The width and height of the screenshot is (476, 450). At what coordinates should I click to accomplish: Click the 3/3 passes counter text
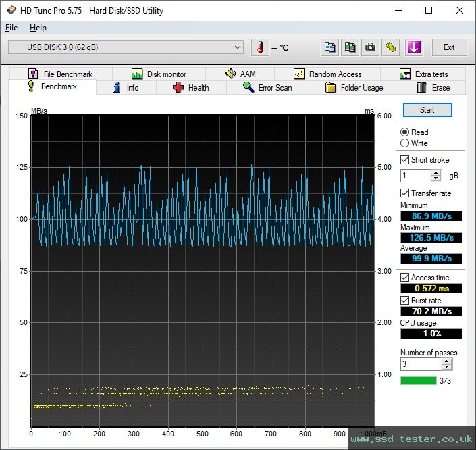pyautogui.click(x=445, y=380)
